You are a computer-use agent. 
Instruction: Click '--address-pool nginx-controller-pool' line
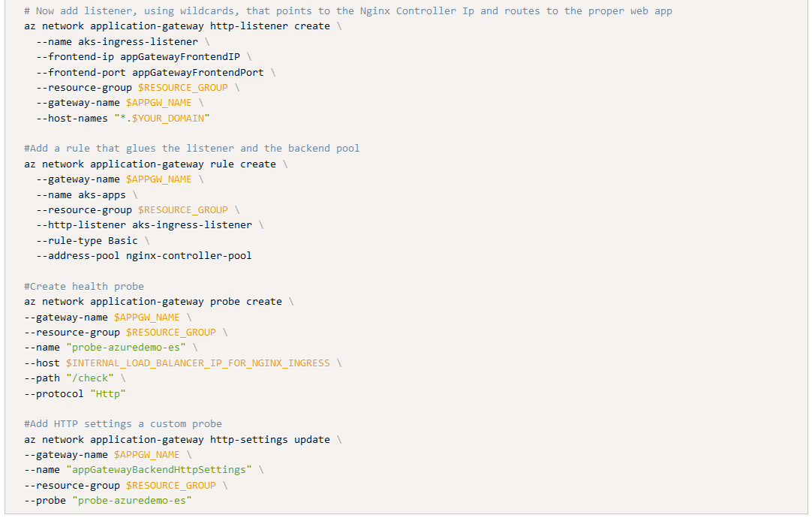[x=144, y=255]
